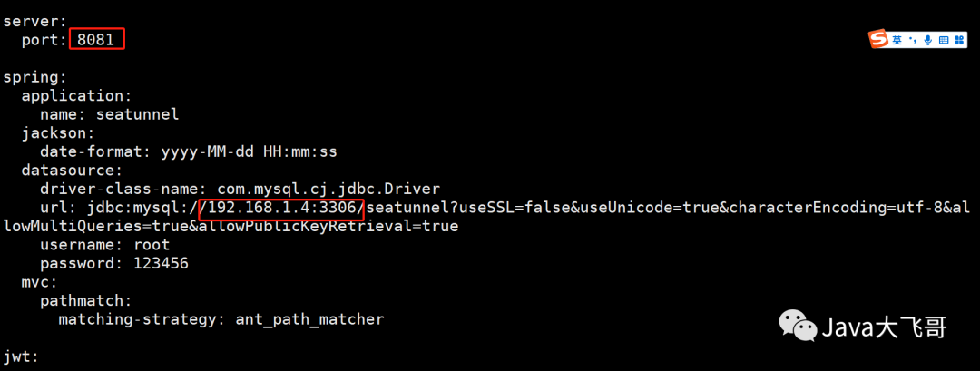Click the 192.168.1.4:3306 database address
The height and width of the screenshot is (371, 980).
pos(281,208)
